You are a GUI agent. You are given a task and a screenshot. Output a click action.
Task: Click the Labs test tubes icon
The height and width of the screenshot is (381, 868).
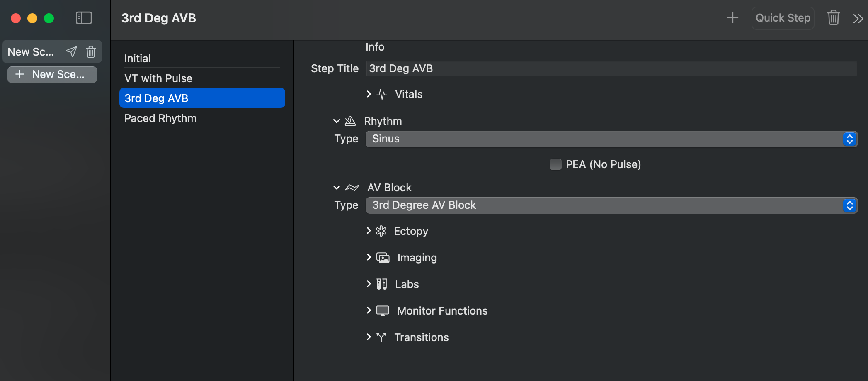382,284
